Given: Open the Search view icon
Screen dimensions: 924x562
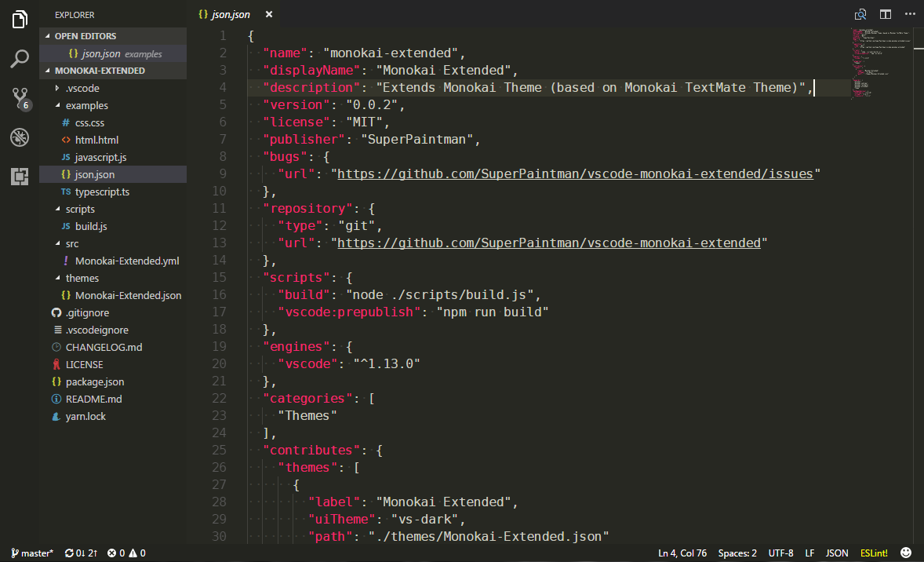Looking at the screenshot, I should (x=20, y=58).
